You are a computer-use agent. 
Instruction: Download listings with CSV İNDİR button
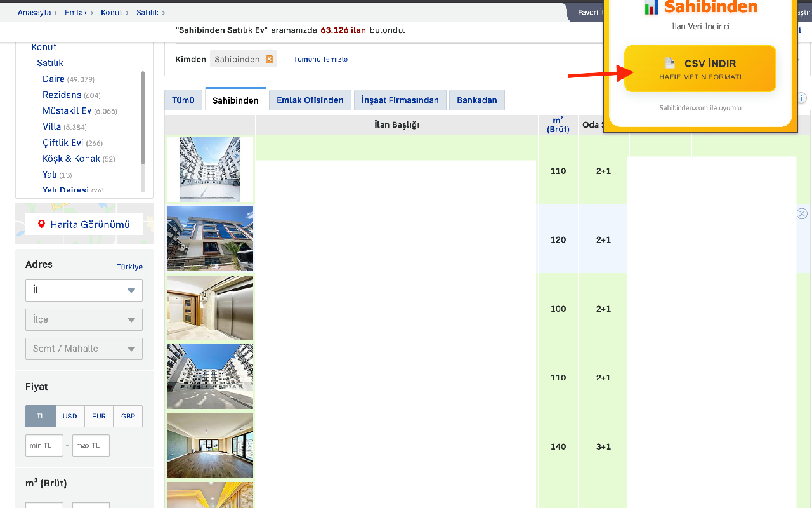coord(700,69)
